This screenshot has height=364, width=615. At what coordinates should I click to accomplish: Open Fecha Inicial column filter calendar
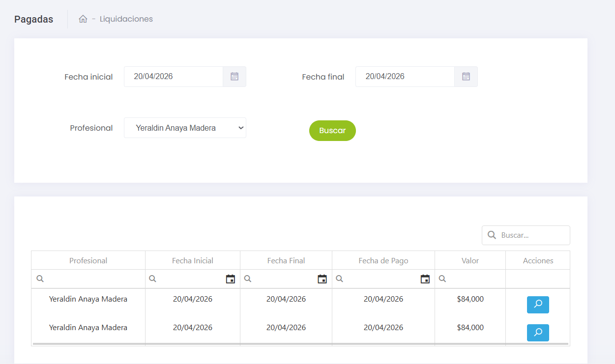230,279
